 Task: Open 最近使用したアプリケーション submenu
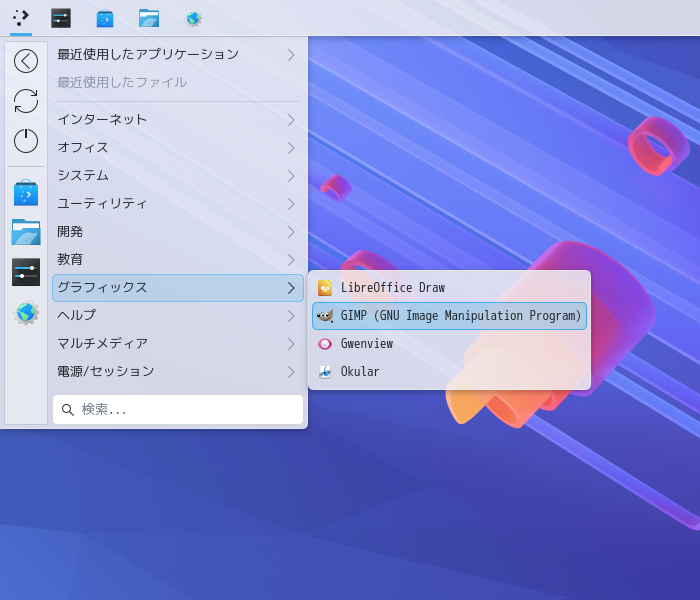point(178,54)
